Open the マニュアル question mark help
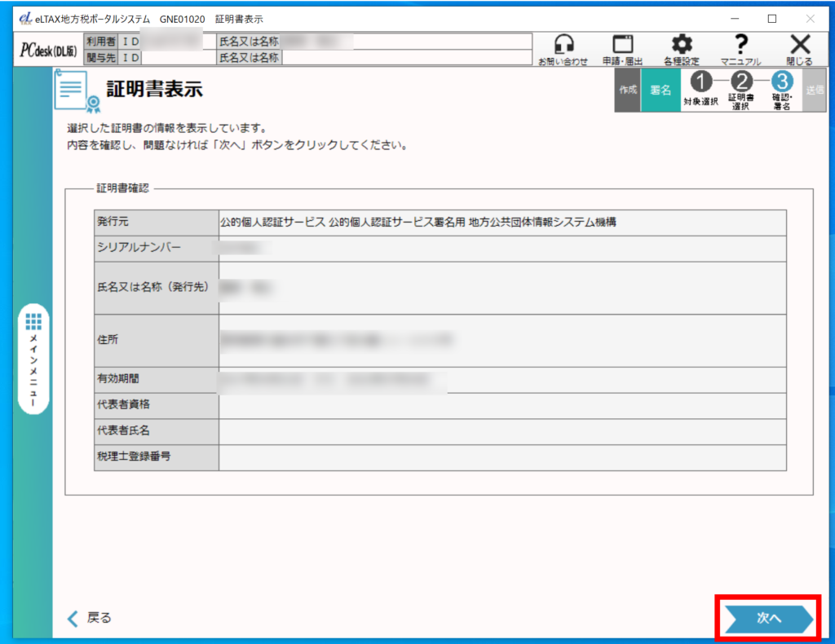This screenshot has height=644, width=835. pyautogui.click(x=740, y=45)
